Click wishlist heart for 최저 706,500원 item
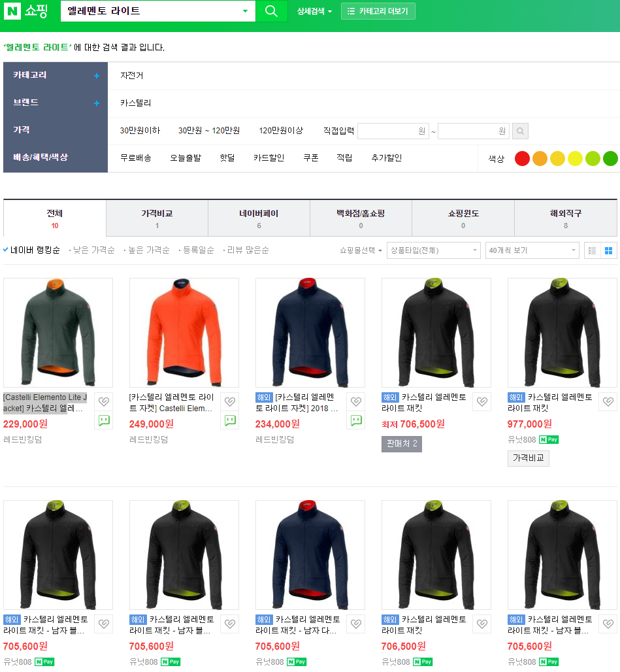Viewport: 620px width, 672px height. 482,401
